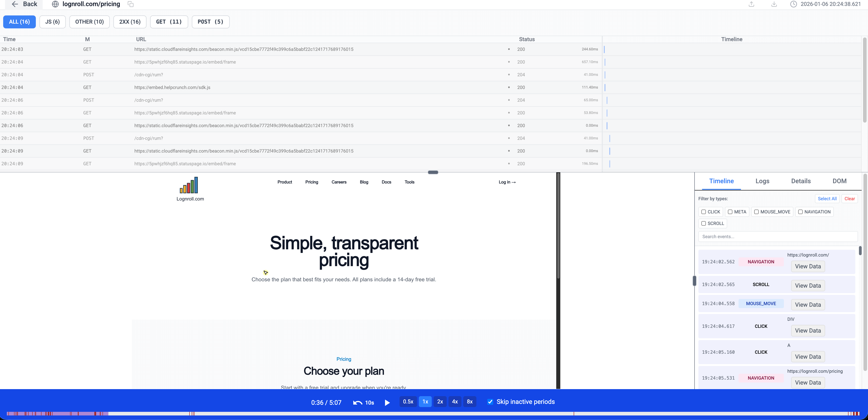Check the MOUSE_MOVE filter checkbox
The height and width of the screenshot is (420, 868).
(x=756, y=212)
